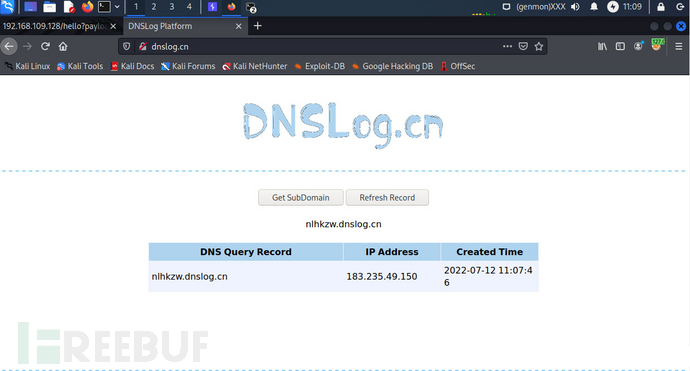Lock the screen with padlock icon

[x=661, y=7]
